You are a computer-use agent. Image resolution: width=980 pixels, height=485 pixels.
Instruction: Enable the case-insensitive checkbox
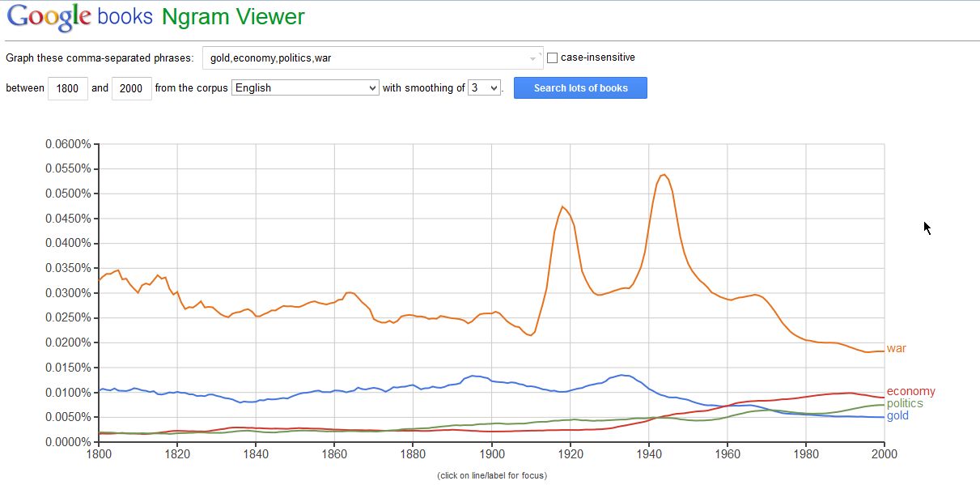550,57
